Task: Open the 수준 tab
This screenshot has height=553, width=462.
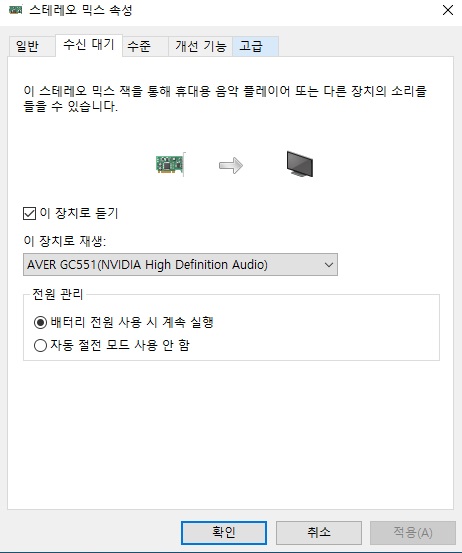Action: point(139,46)
